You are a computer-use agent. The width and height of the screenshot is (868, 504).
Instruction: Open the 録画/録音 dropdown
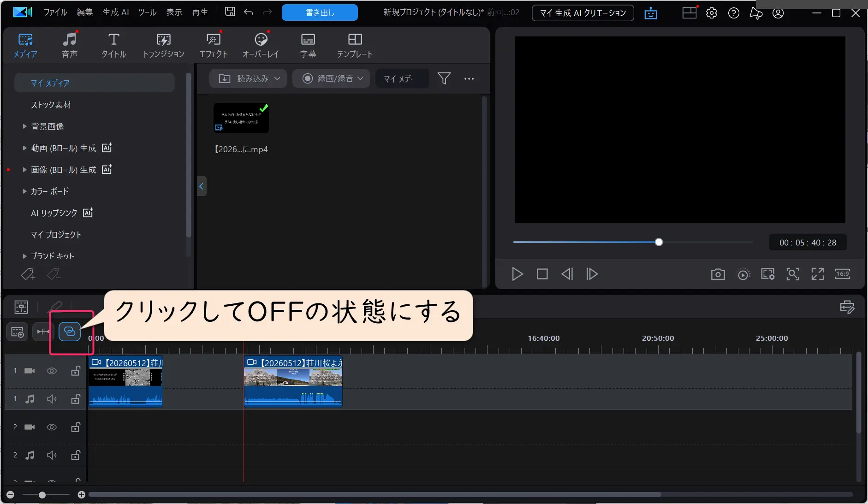[331, 79]
